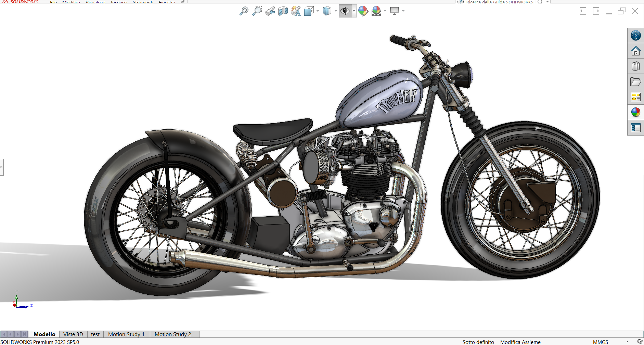Open File Explorer task pane folder icon
The image size is (644, 345).
click(x=636, y=82)
